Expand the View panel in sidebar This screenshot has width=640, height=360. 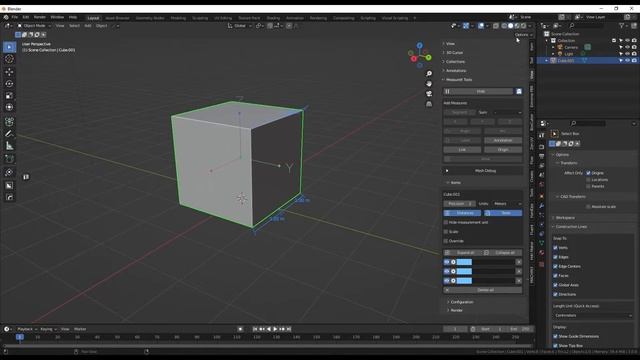(449, 44)
